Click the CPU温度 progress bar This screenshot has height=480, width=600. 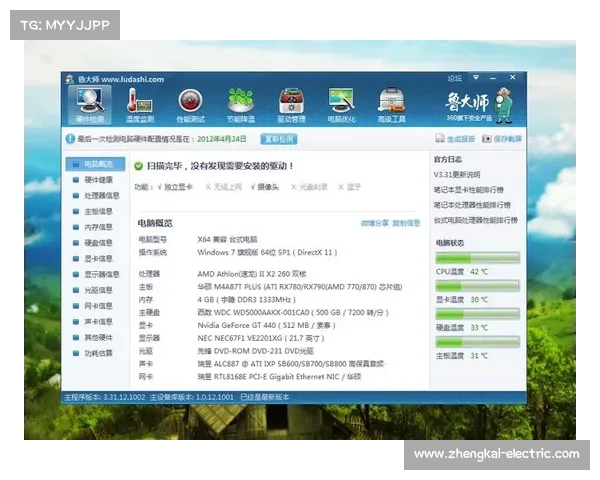[x=478, y=258]
